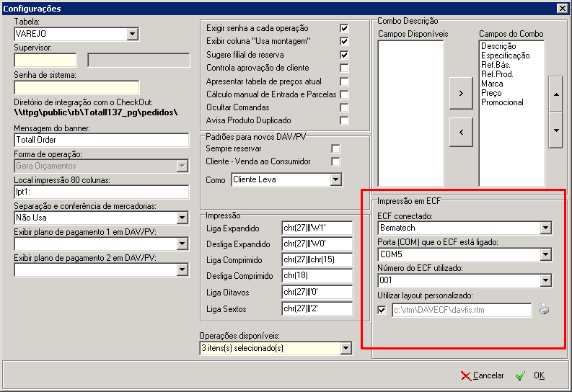Click the move-left arrow button
572x392 pixels.
(461, 132)
